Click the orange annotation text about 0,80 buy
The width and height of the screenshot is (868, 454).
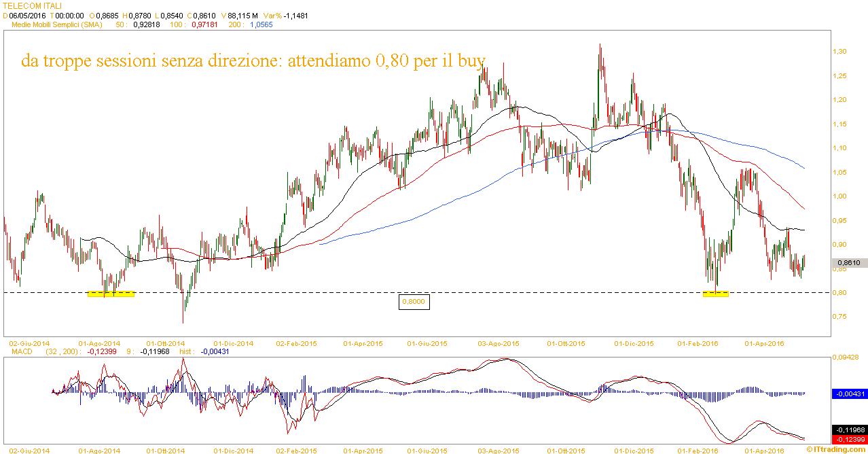click(253, 62)
